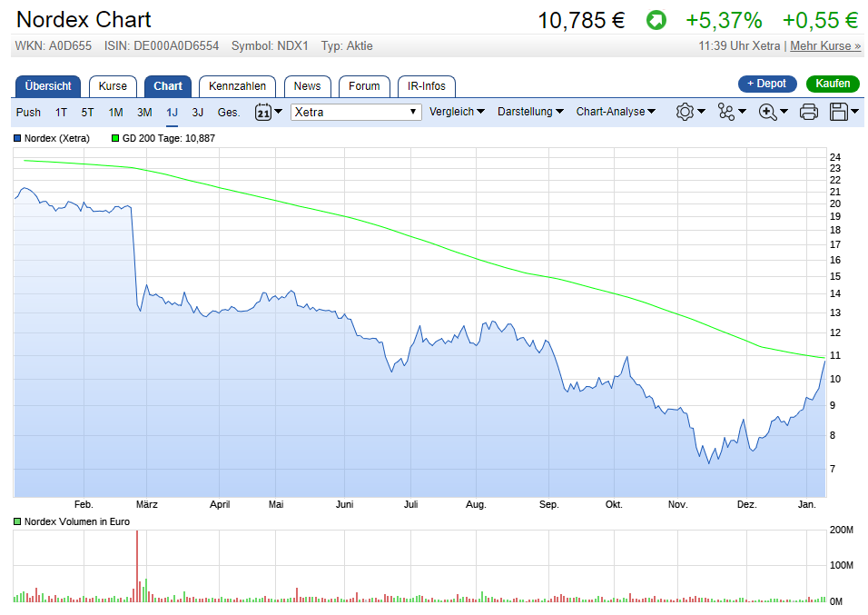Open the Chart-Analyse dropdown

(x=616, y=112)
